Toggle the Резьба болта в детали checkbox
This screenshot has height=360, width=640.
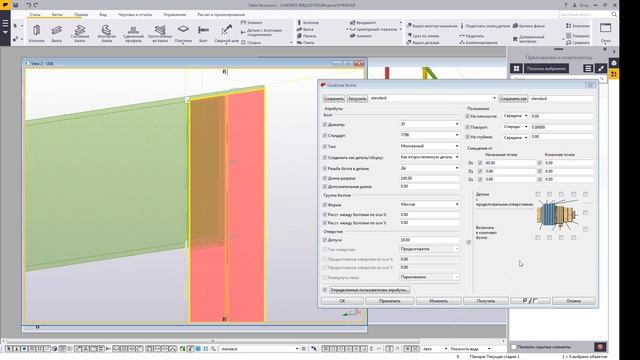coord(325,168)
